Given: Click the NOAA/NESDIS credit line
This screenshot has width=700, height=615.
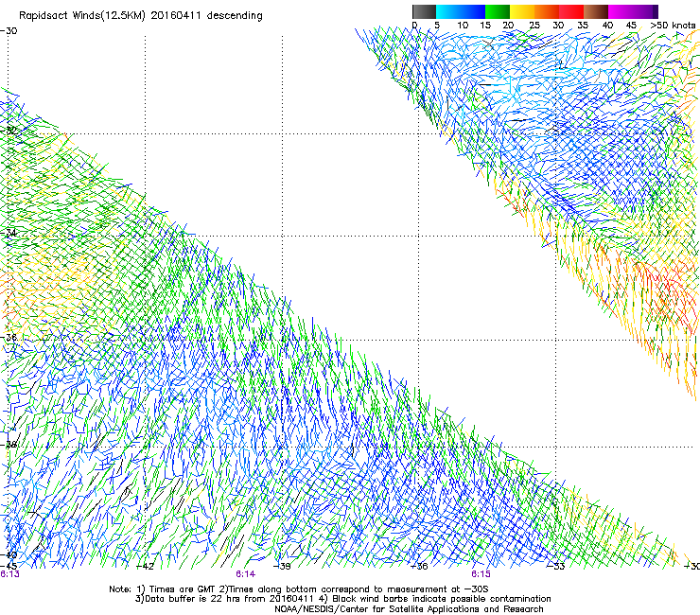Looking at the screenshot, I should [409, 609].
